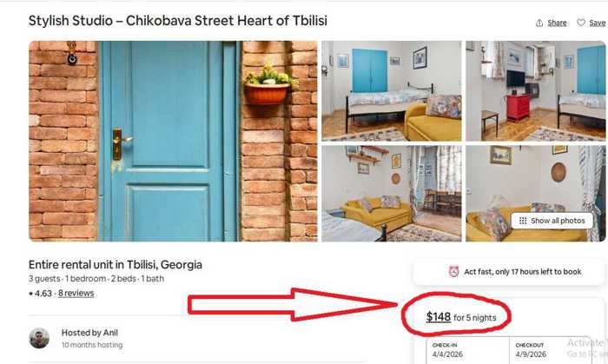Open the Share link
The width and height of the screenshot is (608, 364).
point(557,23)
